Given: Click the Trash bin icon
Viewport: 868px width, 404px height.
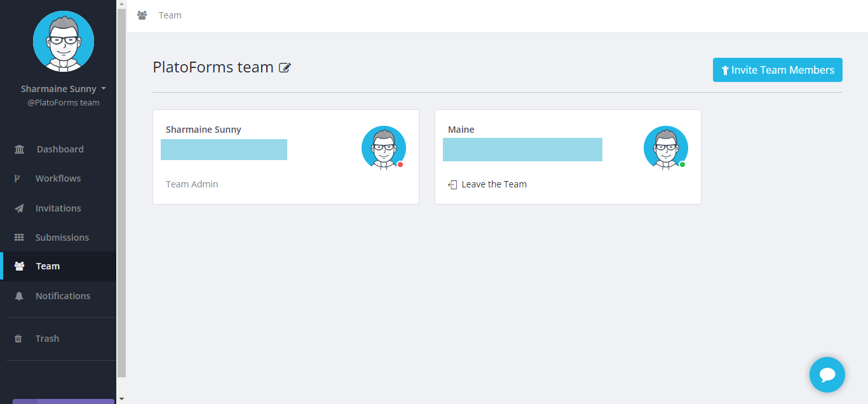Looking at the screenshot, I should 18,339.
